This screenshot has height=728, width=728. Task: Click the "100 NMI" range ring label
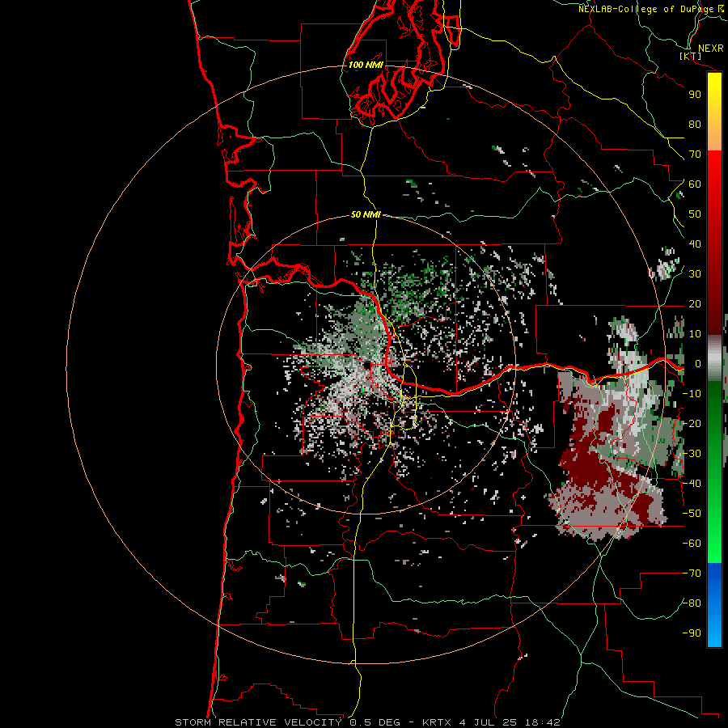tap(366, 65)
